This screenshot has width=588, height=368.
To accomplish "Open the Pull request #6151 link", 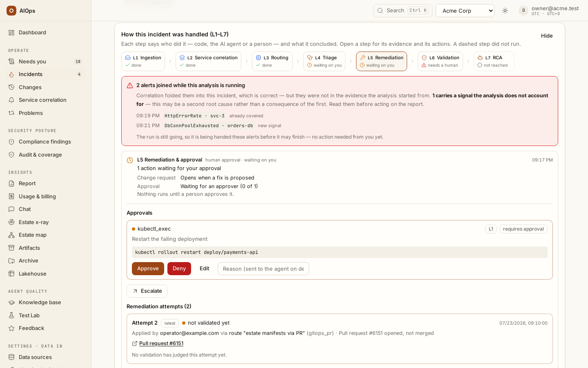I will [161, 343].
